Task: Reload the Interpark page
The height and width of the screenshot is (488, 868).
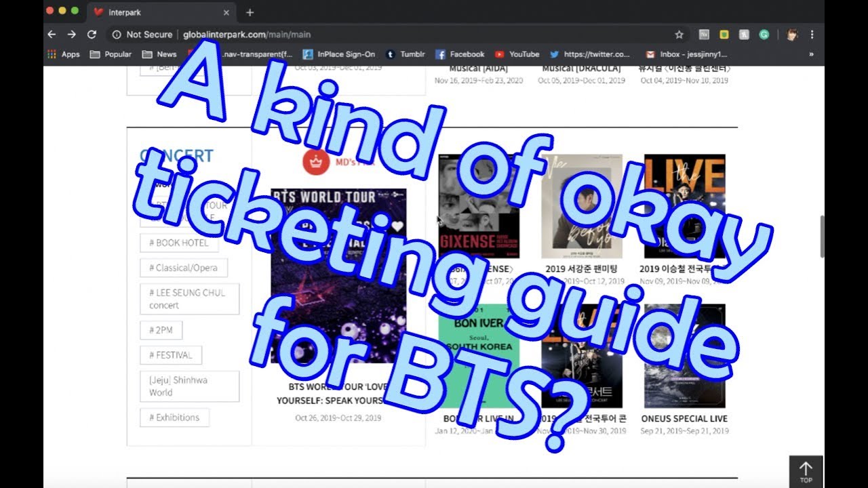Action: pyautogui.click(x=92, y=34)
